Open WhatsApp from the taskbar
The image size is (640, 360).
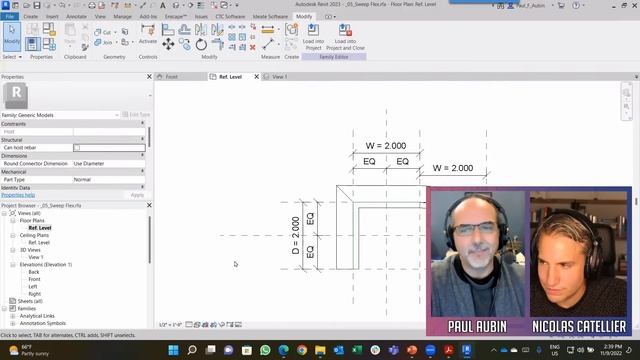(x=265, y=350)
